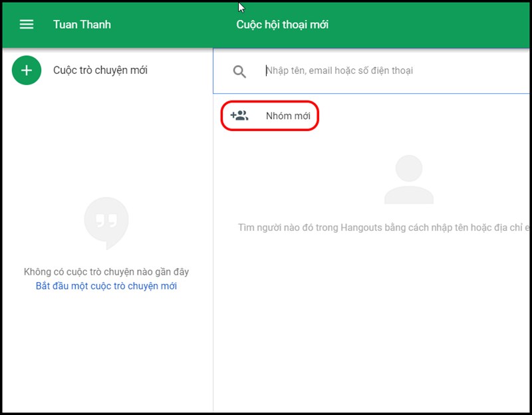Click the add-group people icon
The image size is (532, 415).
click(x=239, y=115)
